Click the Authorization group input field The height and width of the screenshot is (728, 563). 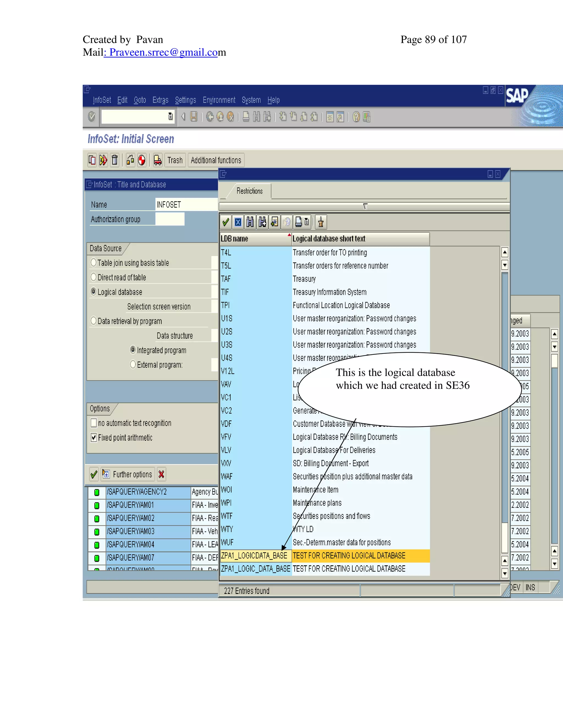(x=170, y=219)
